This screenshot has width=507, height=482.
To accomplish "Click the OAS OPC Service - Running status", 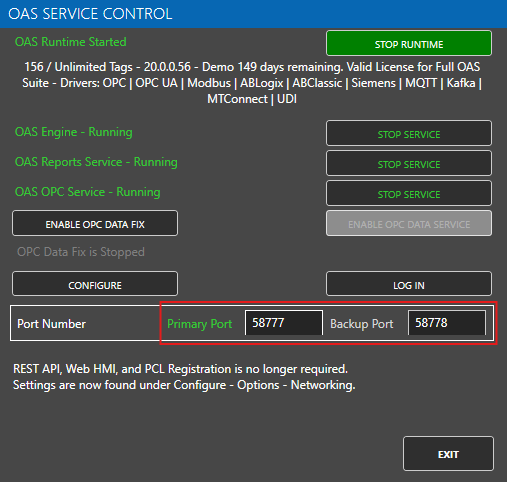I will (87, 192).
